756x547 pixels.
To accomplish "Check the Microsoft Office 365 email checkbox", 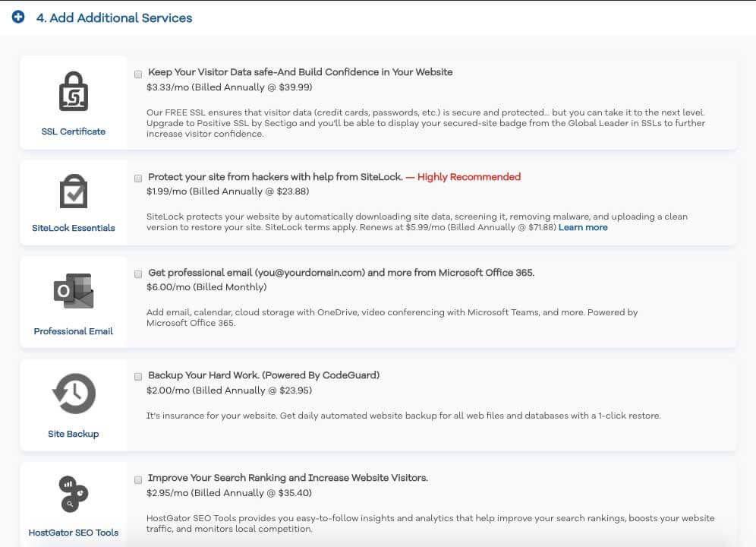I will click(138, 273).
